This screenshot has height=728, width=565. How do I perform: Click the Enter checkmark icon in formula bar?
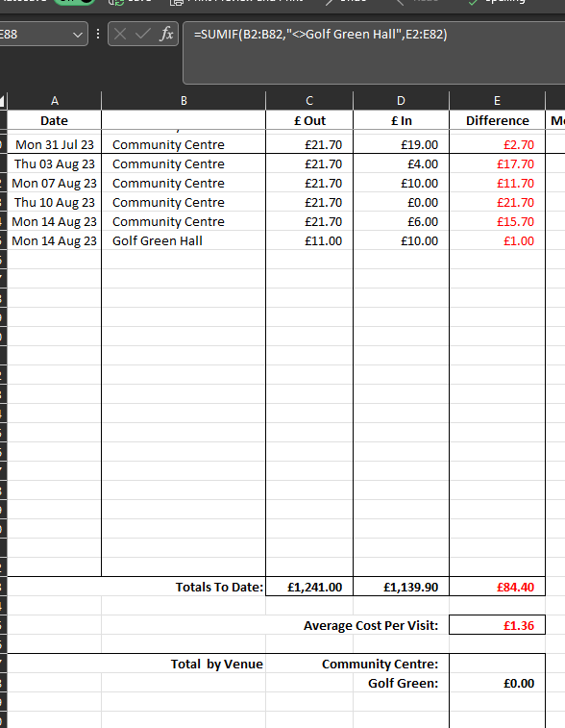143,34
